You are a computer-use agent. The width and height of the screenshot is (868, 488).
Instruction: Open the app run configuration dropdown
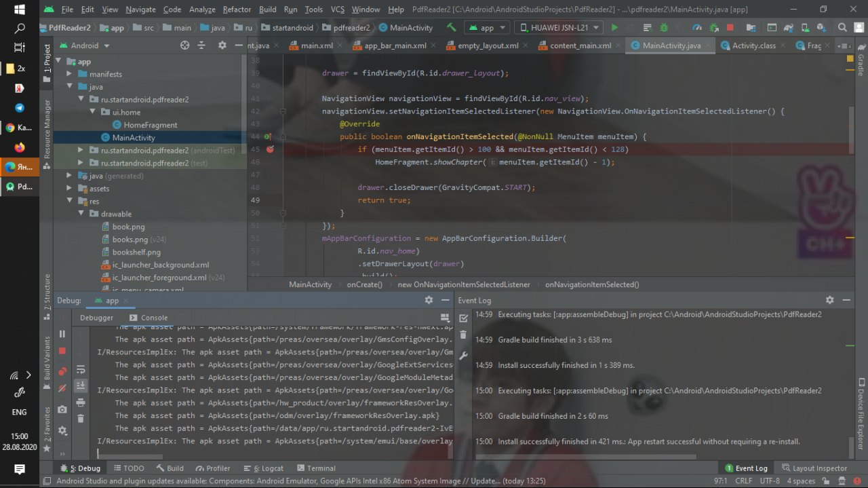[487, 28]
